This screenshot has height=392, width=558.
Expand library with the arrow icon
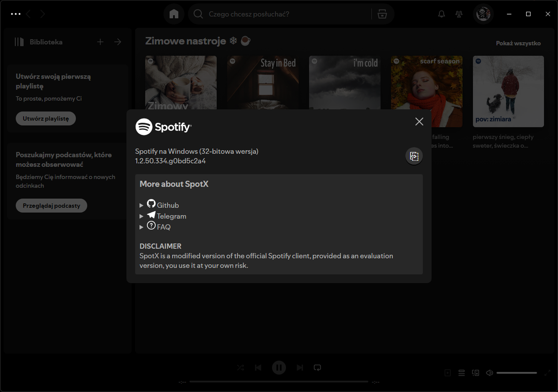[118, 42]
